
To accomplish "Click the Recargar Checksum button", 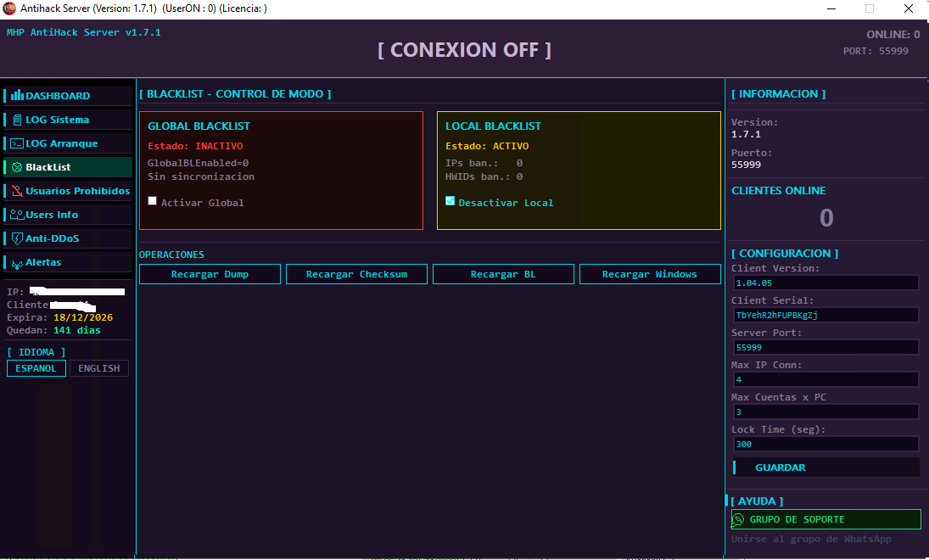I will 356,274.
